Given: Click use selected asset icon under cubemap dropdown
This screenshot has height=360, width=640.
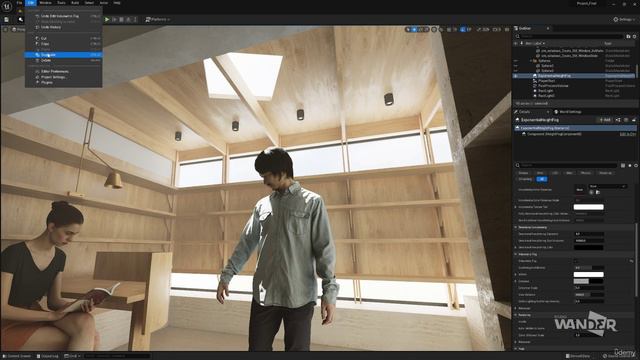Looking at the screenshot, I should coord(591,192).
